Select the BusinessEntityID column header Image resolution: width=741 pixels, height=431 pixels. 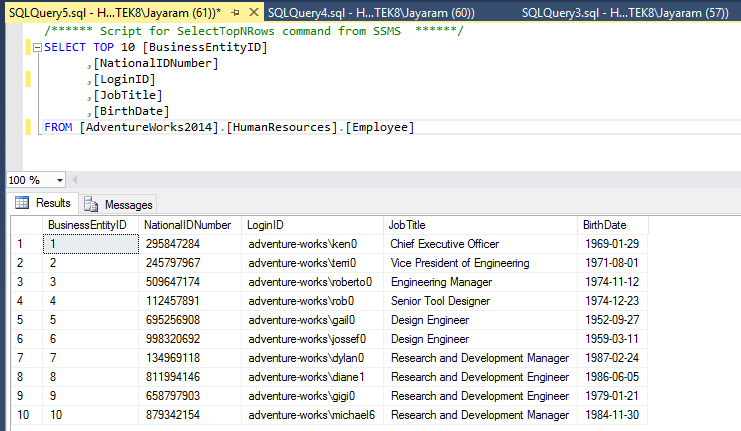[x=91, y=225]
